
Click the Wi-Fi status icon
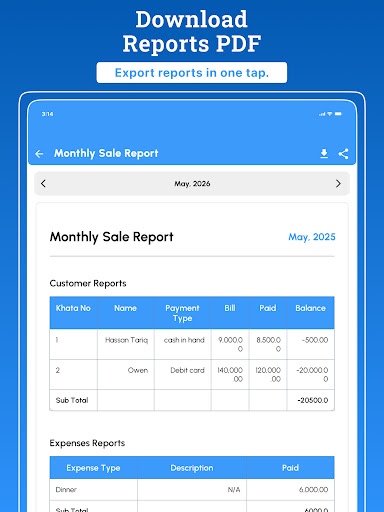click(x=329, y=114)
